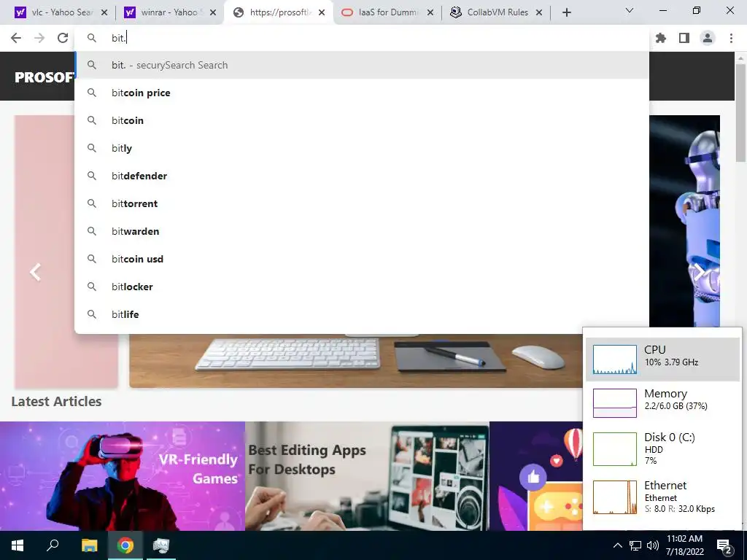
Task: Open the Chrome profile avatar
Action: [x=708, y=38]
